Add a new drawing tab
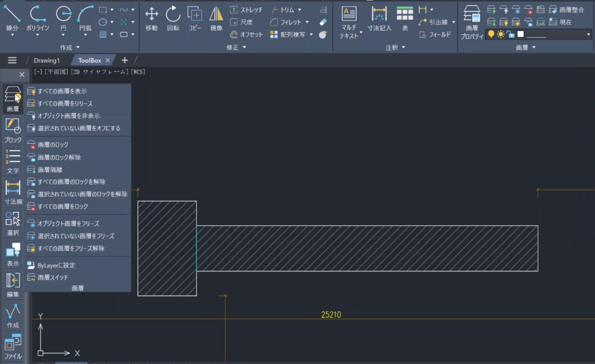 point(125,60)
